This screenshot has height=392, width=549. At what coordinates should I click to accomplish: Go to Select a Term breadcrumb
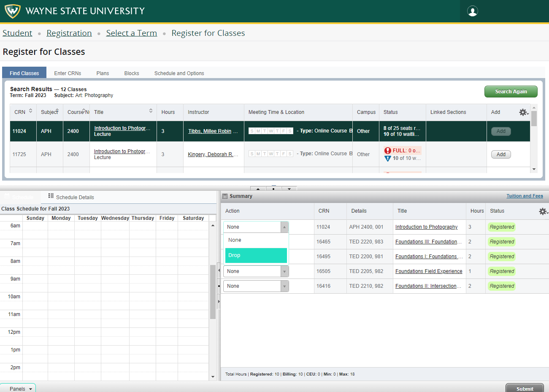tap(132, 33)
